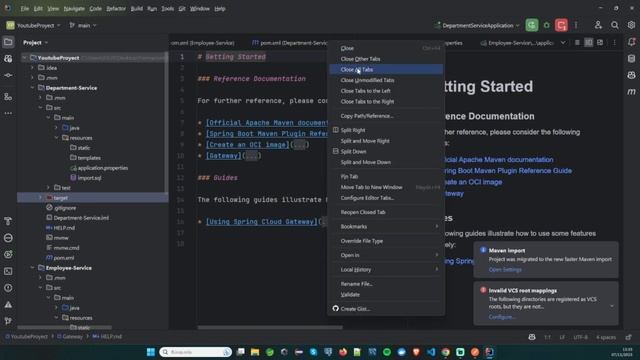Click UTF-8 encoding in status bar
Viewport: 640px width, 360px height.
coord(581,337)
